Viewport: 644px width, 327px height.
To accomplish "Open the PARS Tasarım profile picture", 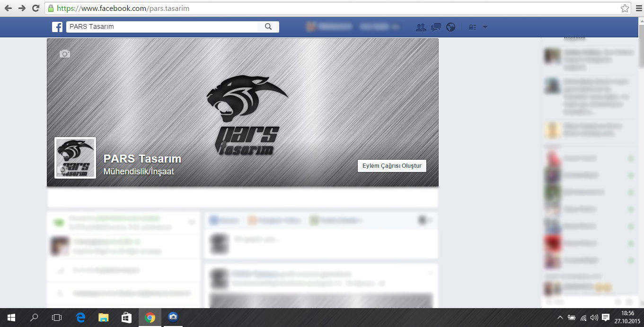I will (75, 158).
